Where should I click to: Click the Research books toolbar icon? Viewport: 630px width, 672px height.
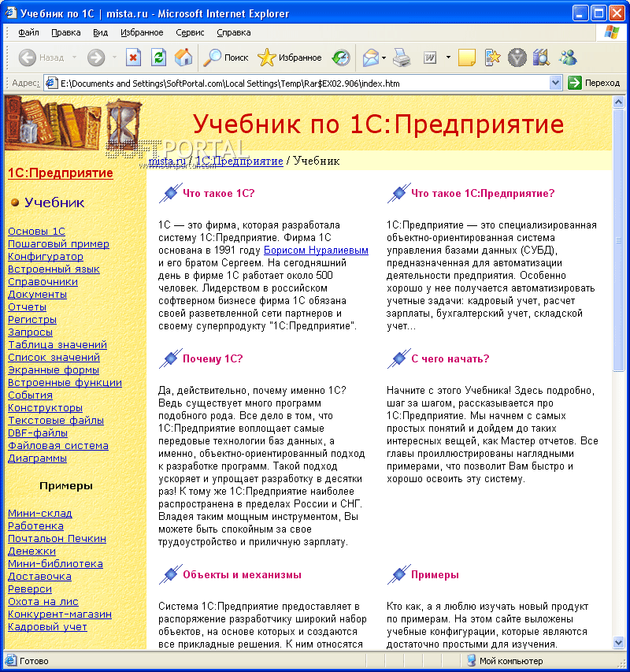[541, 58]
